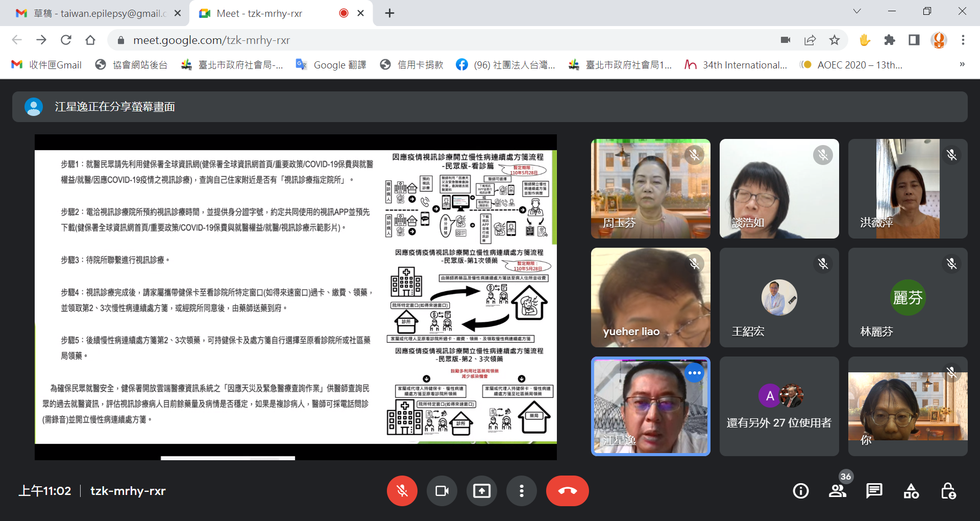The image size is (980, 521).
Task: Open the browser extensions puzzle icon
Action: (x=890, y=40)
